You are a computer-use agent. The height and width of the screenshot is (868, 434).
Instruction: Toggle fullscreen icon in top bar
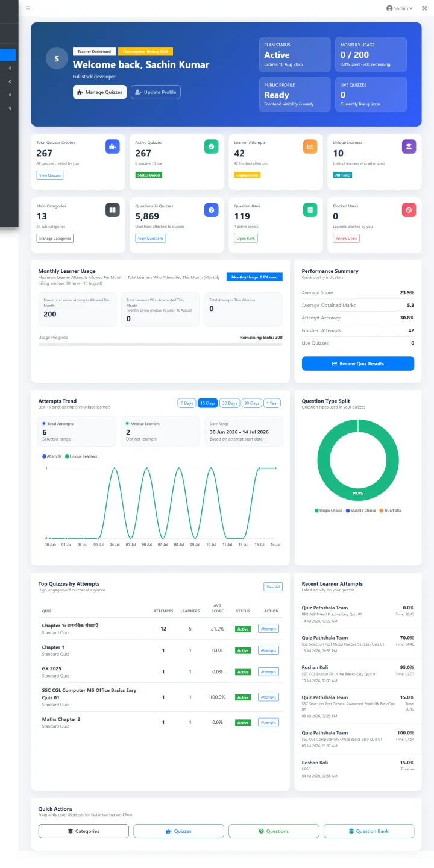tap(424, 8)
